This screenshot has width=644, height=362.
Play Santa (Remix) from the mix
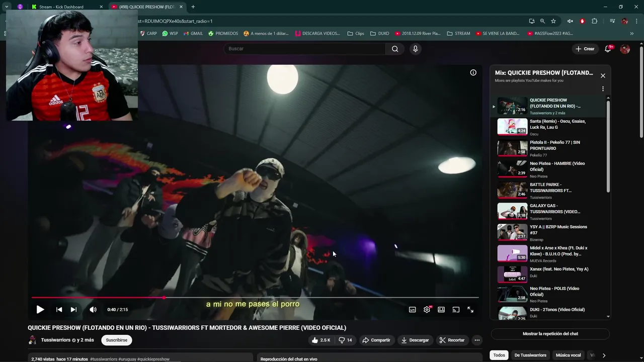(x=548, y=127)
